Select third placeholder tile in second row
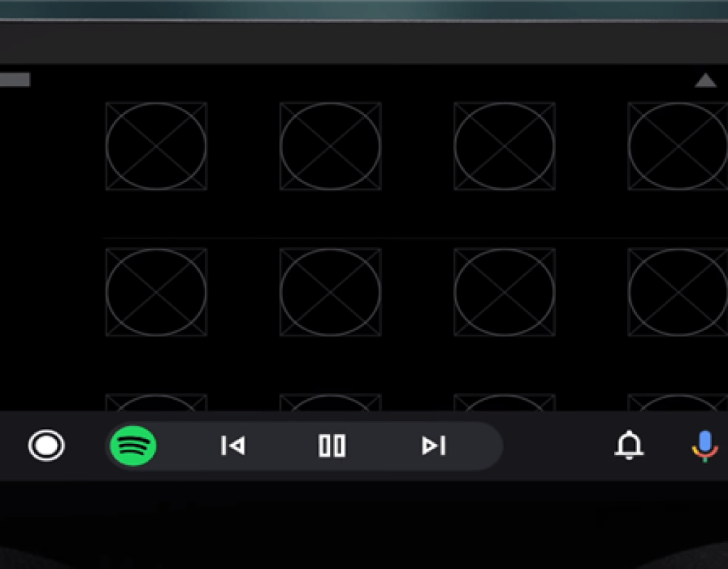728x569 pixels. click(x=505, y=292)
